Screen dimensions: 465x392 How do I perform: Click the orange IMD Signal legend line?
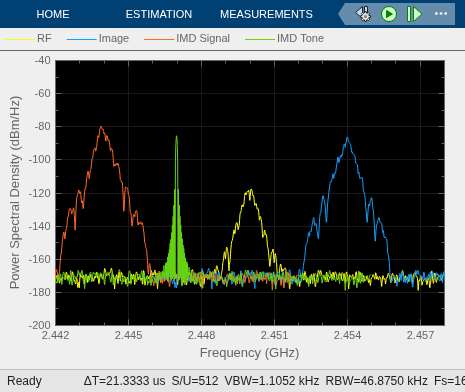coord(159,39)
